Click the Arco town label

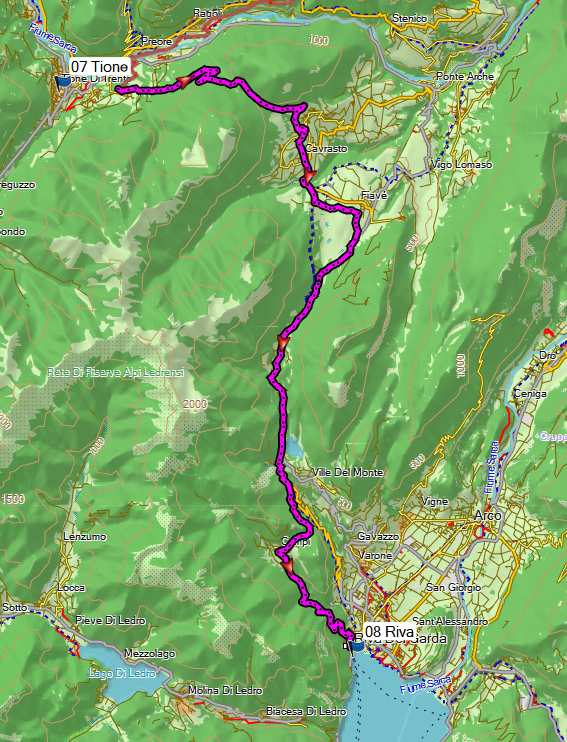[488, 515]
